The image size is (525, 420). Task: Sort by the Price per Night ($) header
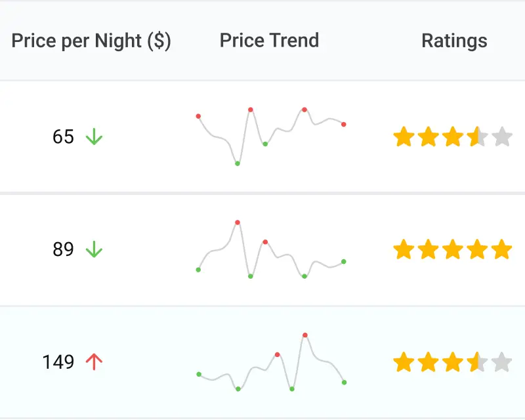click(91, 41)
